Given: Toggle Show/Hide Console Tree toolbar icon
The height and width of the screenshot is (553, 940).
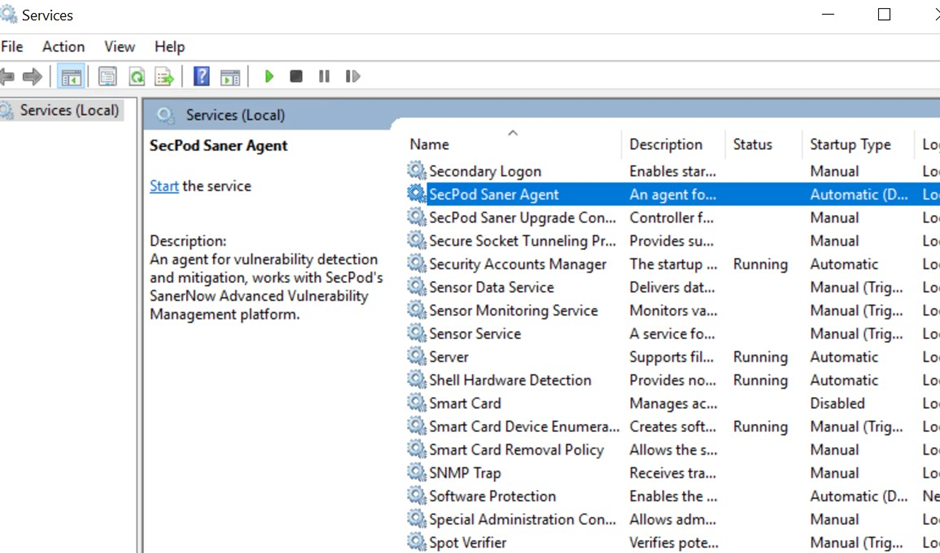Looking at the screenshot, I should click(x=71, y=77).
